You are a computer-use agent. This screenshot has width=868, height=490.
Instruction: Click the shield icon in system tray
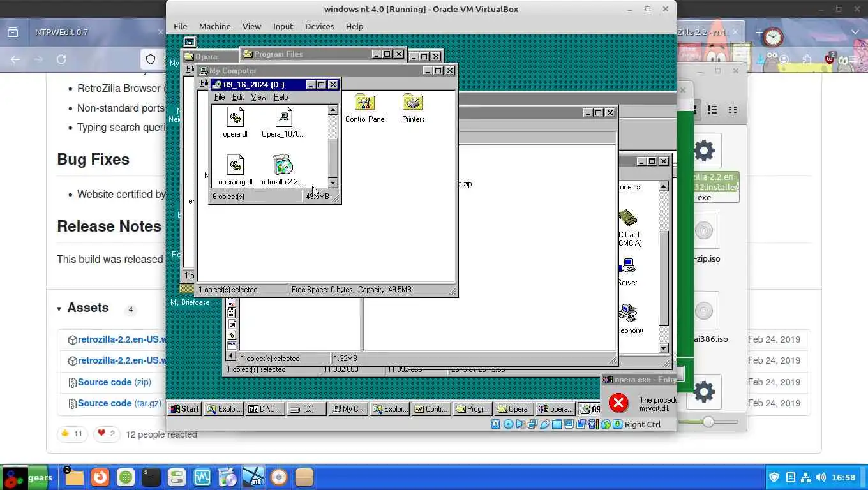point(774,477)
